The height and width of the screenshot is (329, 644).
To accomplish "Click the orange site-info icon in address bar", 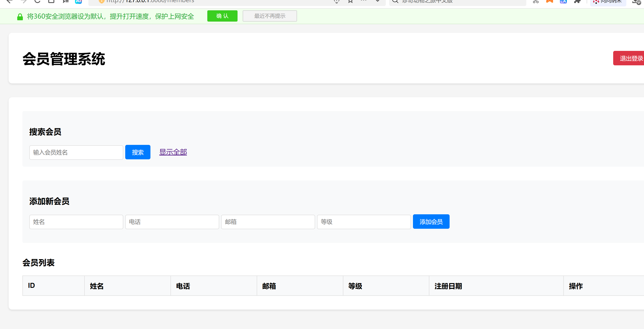I will tap(102, 1).
